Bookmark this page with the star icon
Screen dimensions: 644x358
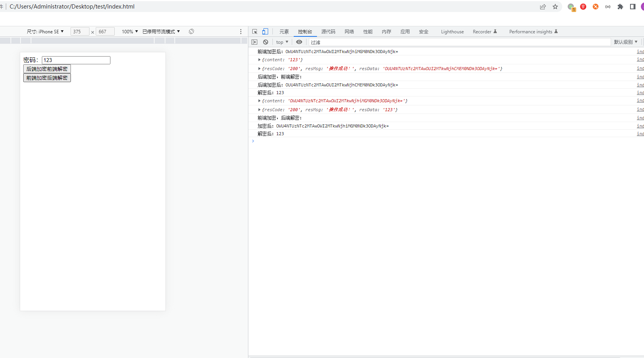tap(555, 7)
